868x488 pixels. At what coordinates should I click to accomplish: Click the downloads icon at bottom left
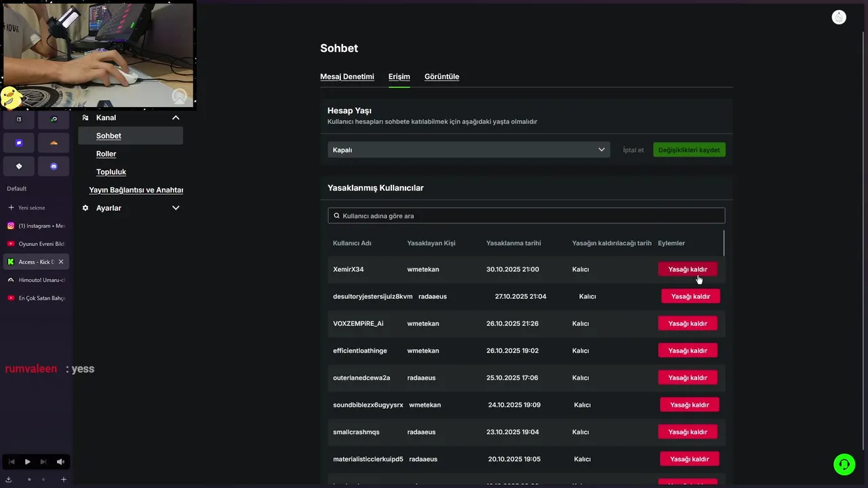pyautogui.click(x=9, y=479)
